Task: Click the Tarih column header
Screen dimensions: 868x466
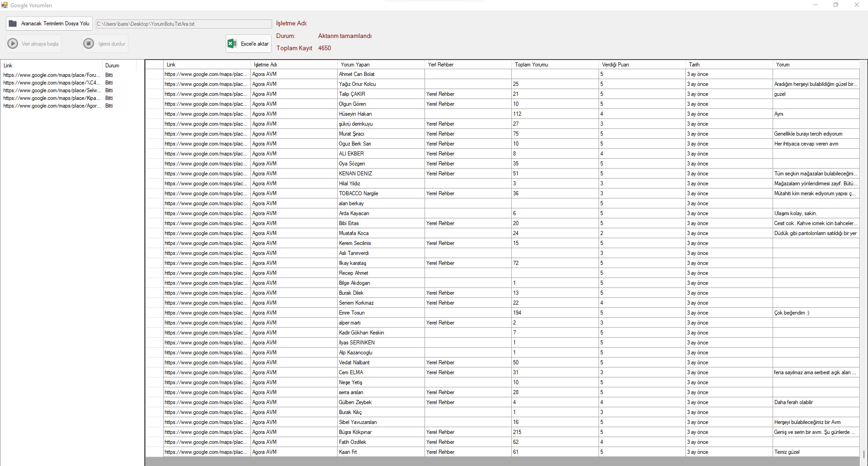Action: (729, 65)
